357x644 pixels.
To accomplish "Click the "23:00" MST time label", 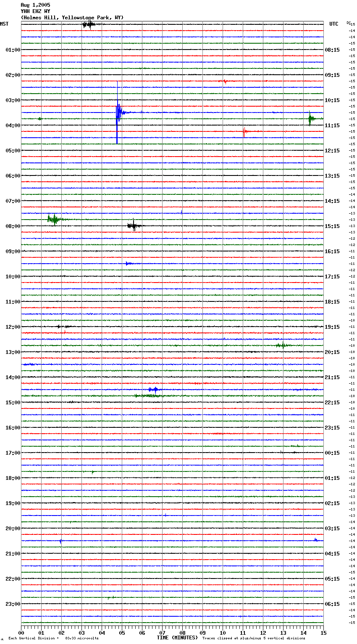I will [x=13, y=604].
